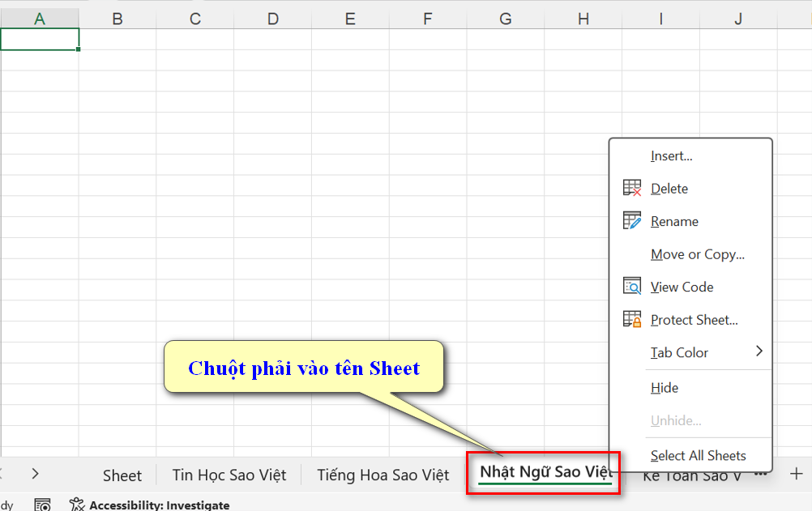
Task: Click the macro recorder icon in status bar
Action: point(42,505)
